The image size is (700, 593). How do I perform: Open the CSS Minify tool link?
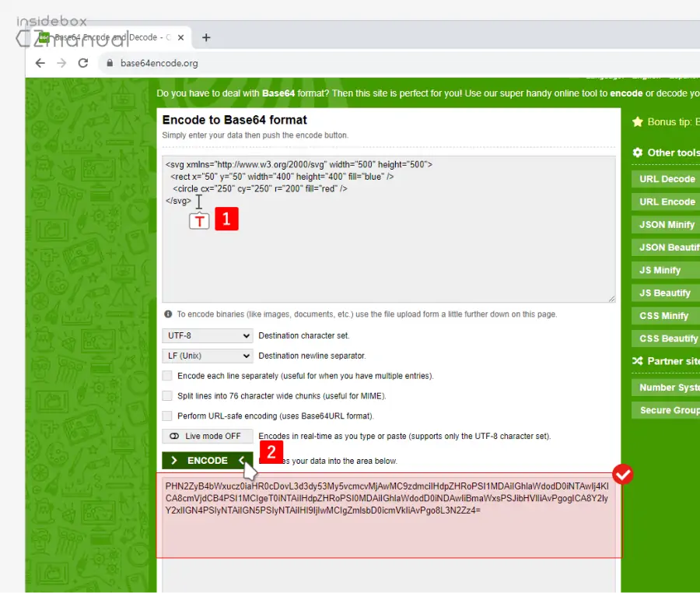coord(667,316)
